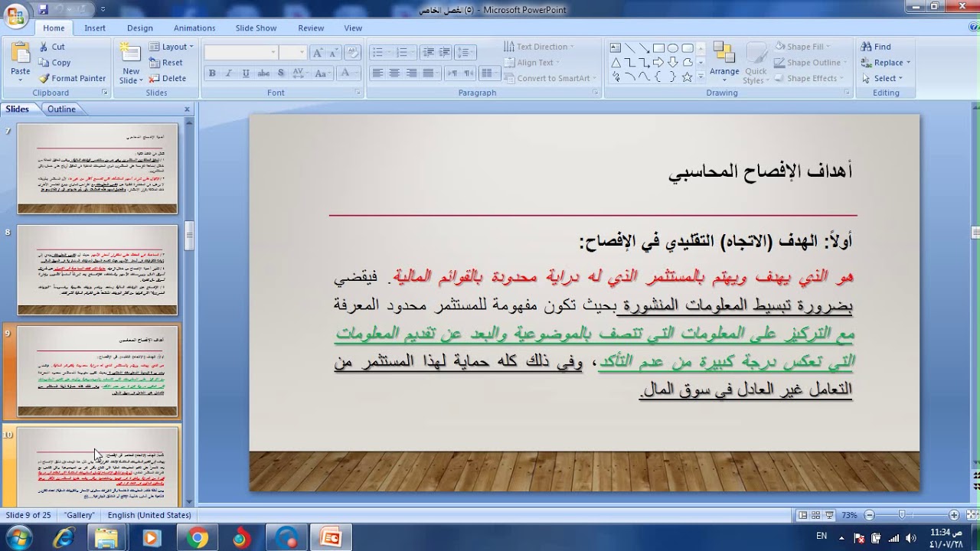Open Shape Effects menu
This screenshot has width=980, height=551.
coord(808,78)
